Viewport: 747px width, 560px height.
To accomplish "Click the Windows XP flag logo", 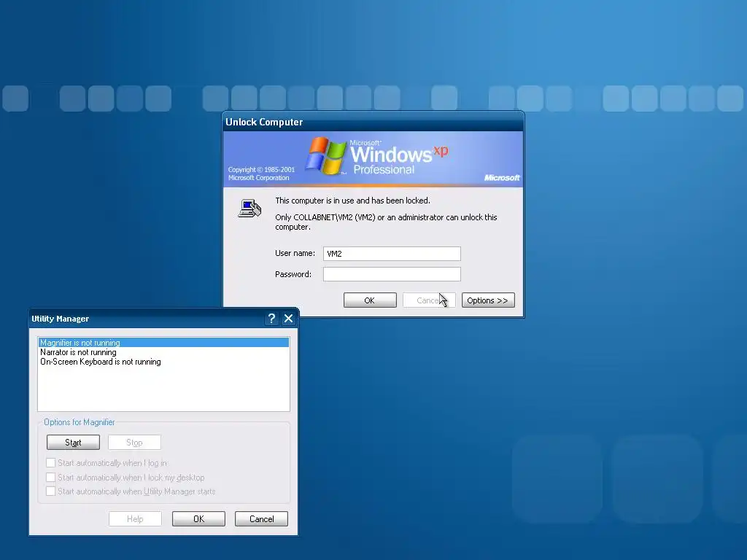I will 326,156.
